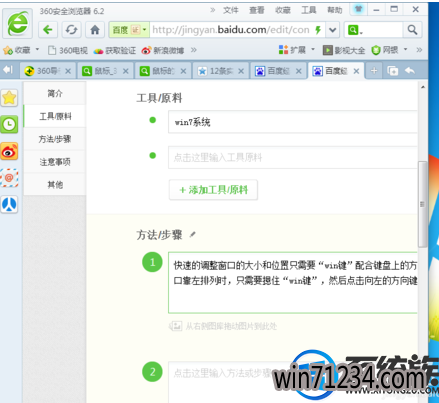
Task: Click scrollbar up arrow
Action: (423, 87)
